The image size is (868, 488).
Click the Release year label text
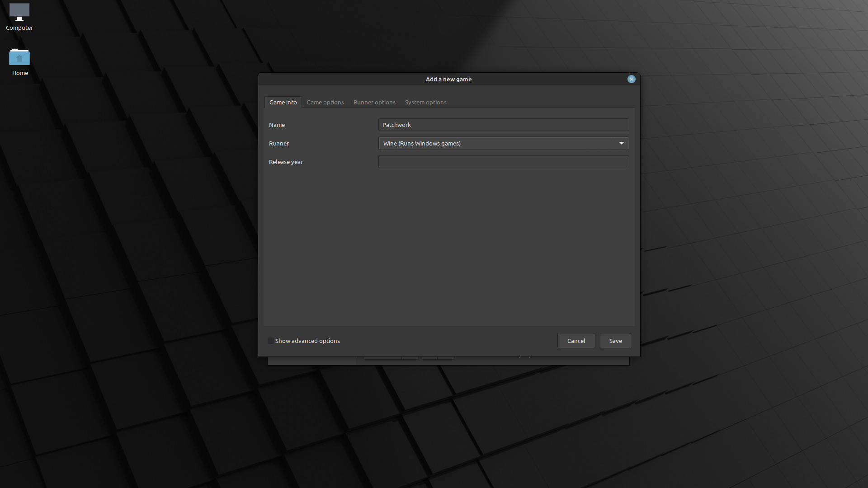286,162
